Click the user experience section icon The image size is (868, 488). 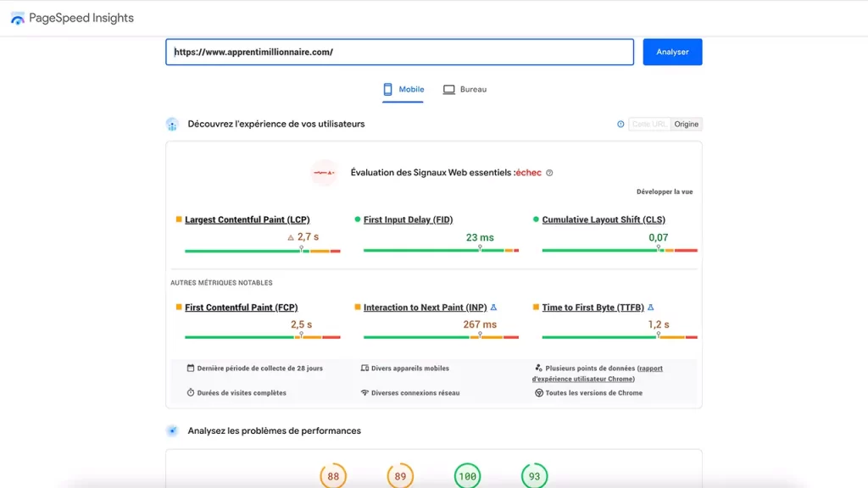tap(172, 125)
